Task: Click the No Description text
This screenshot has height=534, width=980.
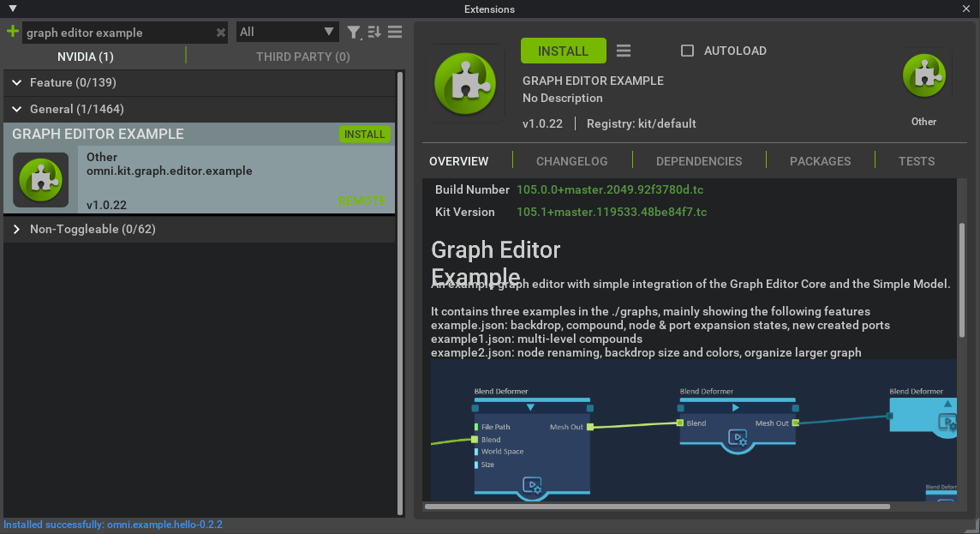Action: coord(563,99)
